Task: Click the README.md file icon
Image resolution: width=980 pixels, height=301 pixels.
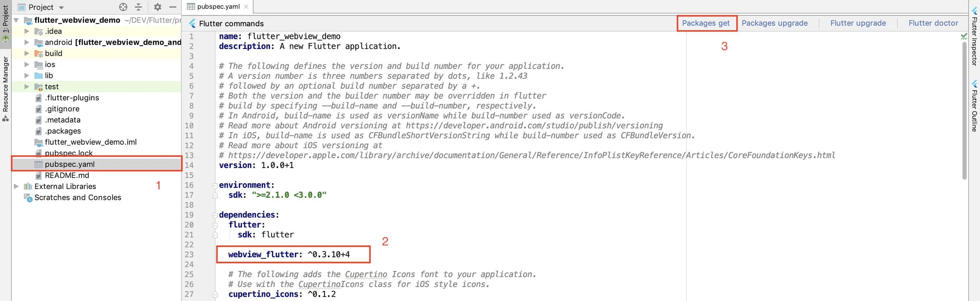Action: pos(39,175)
